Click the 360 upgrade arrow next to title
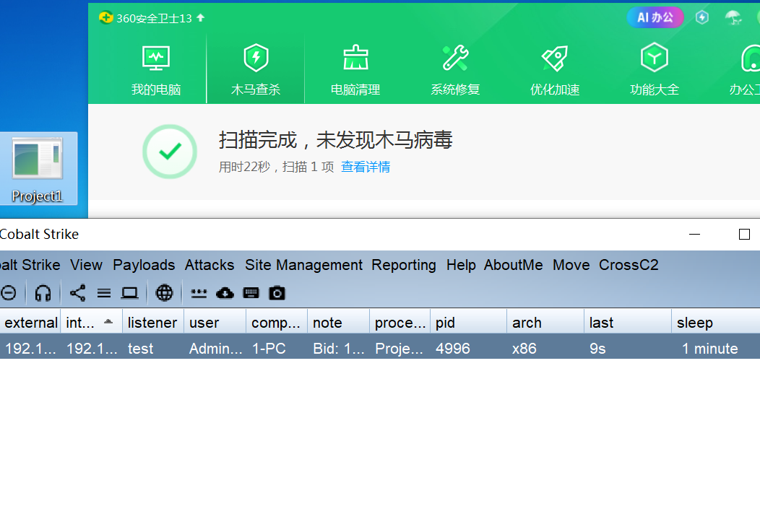The image size is (760, 532). click(x=201, y=18)
